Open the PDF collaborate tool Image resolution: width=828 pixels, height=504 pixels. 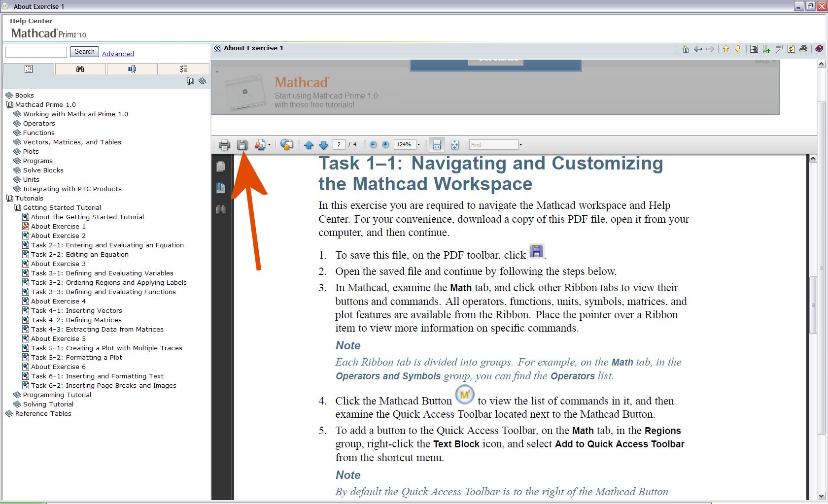point(260,145)
